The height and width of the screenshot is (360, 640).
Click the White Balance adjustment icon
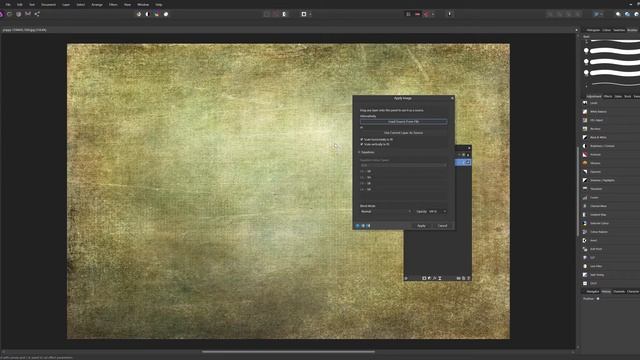[x=585, y=111]
